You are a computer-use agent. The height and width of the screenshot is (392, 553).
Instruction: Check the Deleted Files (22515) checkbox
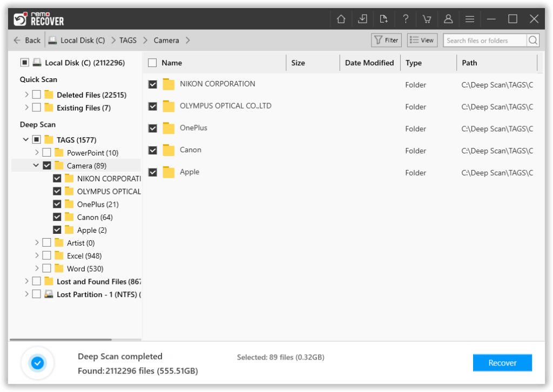pyautogui.click(x=36, y=94)
